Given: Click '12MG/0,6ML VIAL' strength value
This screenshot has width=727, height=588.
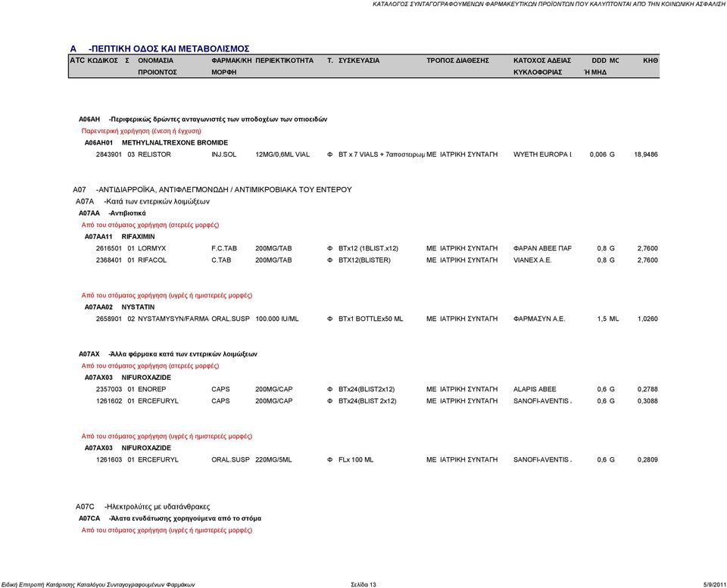Looking at the screenshot, I should pos(282,154).
